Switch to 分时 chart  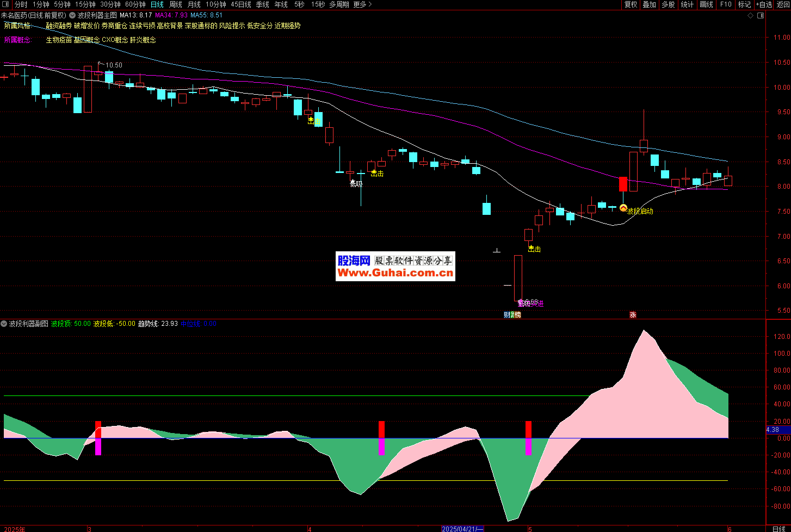(21, 4)
